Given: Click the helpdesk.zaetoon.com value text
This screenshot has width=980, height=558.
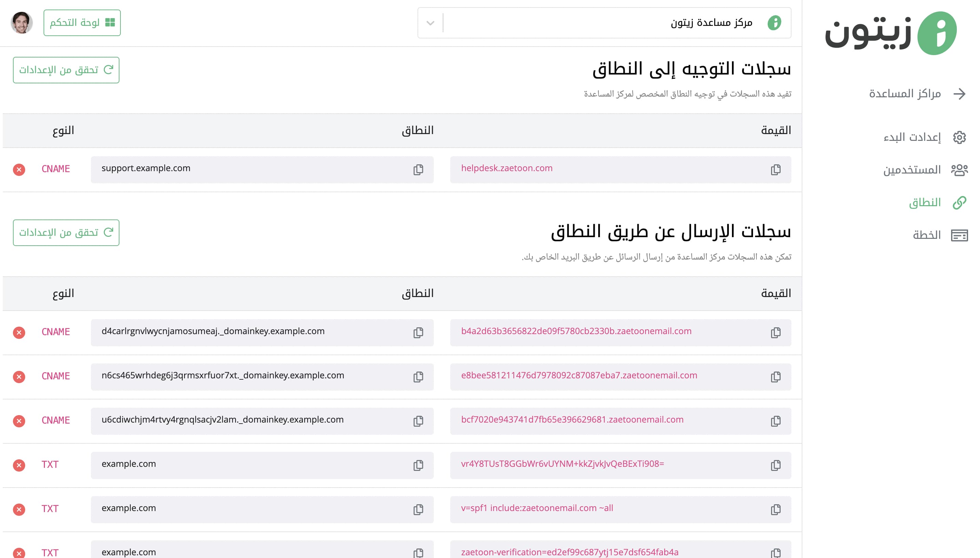Looking at the screenshot, I should point(506,168).
